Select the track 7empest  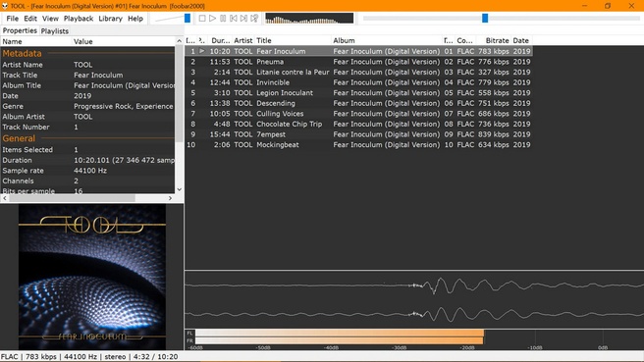click(271, 134)
